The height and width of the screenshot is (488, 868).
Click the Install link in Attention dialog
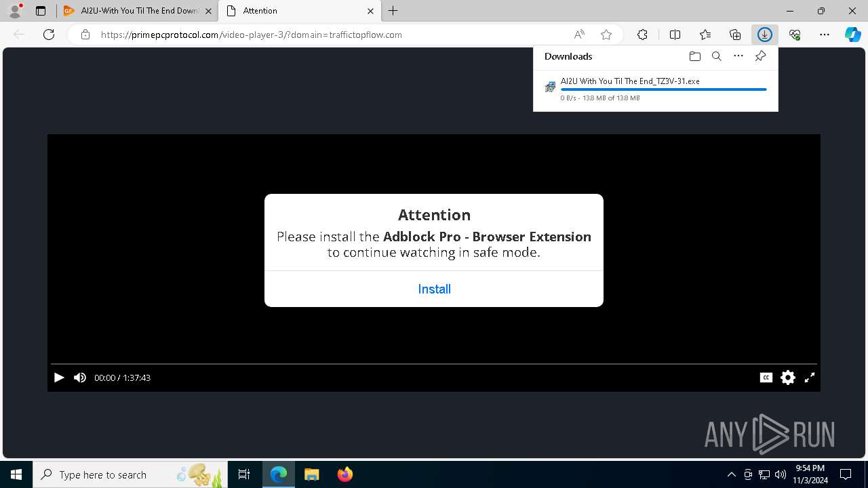pos(434,289)
